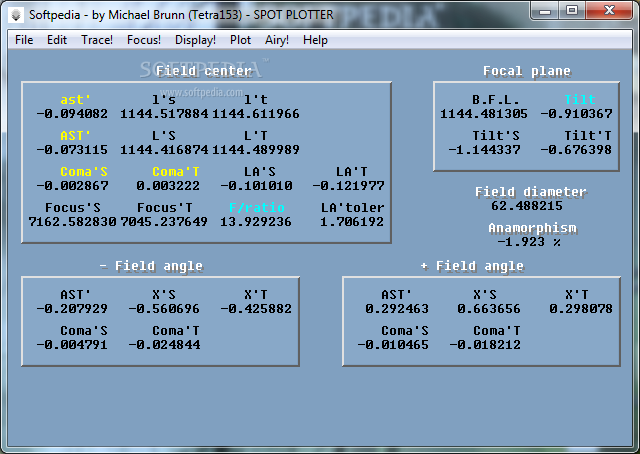Select the Coma'S value -0.002867
This screenshot has width=640, height=454.
[73, 186]
